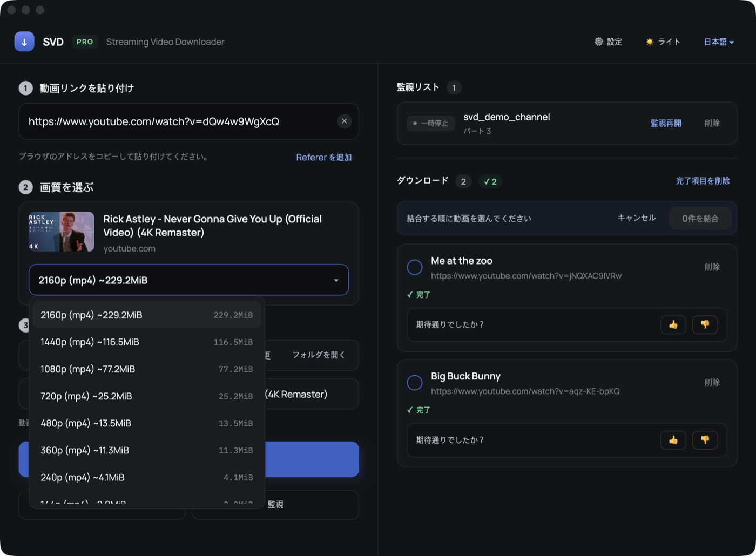Choose the 1080p (mp4) option
The width and height of the screenshot is (756, 556).
click(x=147, y=369)
